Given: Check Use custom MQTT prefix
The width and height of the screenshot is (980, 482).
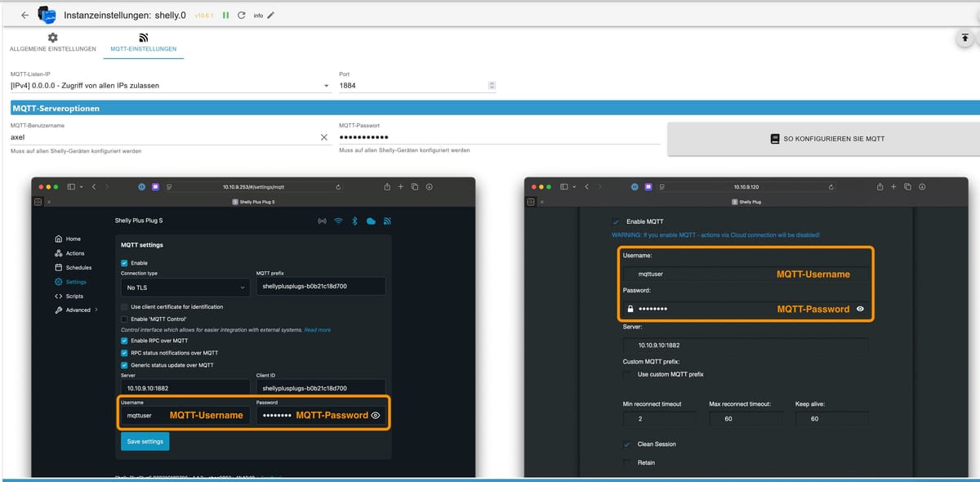Looking at the screenshot, I should [x=628, y=374].
